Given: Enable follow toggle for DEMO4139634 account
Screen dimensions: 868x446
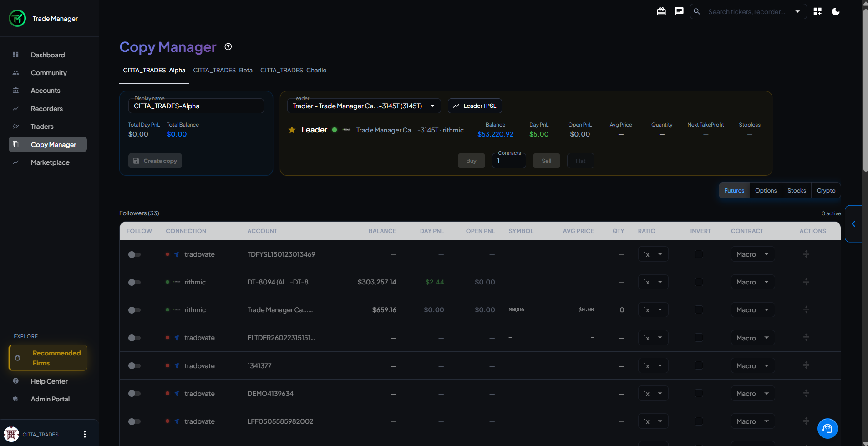Looking at the screenshot, I should tap(134, 393).
